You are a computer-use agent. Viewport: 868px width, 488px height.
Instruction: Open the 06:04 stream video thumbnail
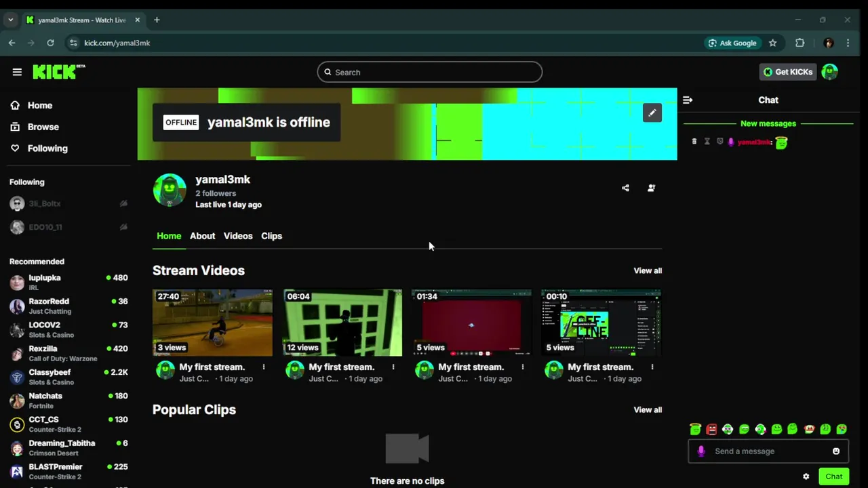point(342,323)
